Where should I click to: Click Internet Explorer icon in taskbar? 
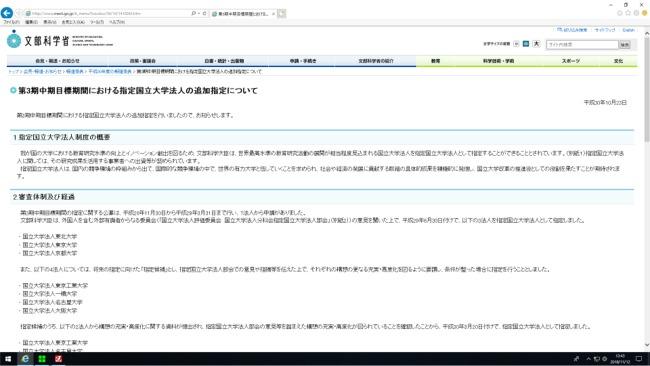[25, 359]
